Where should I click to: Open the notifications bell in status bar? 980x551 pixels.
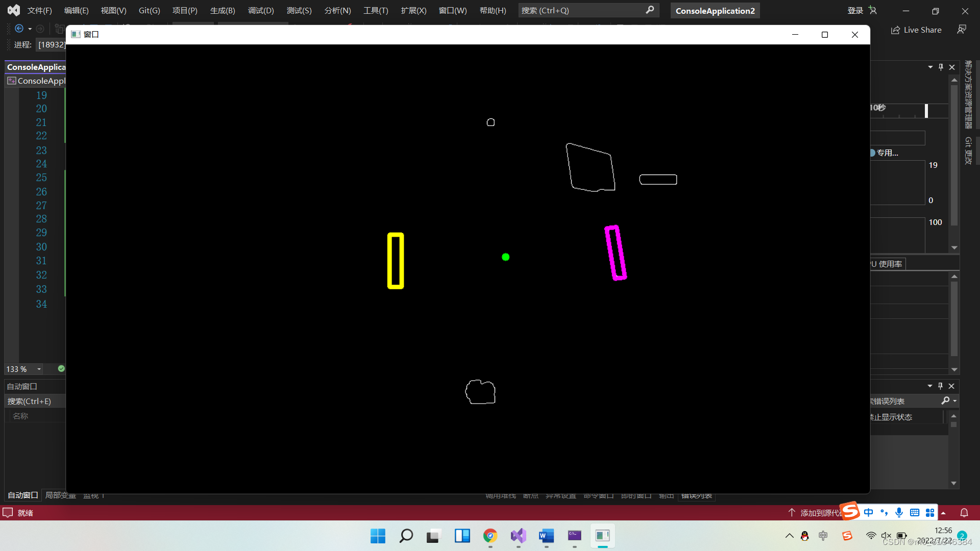(964, 513)
